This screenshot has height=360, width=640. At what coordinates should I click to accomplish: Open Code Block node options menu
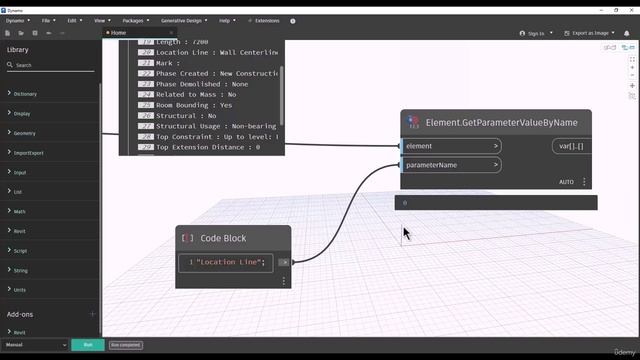pyautogui.click(x=284, y=281)
